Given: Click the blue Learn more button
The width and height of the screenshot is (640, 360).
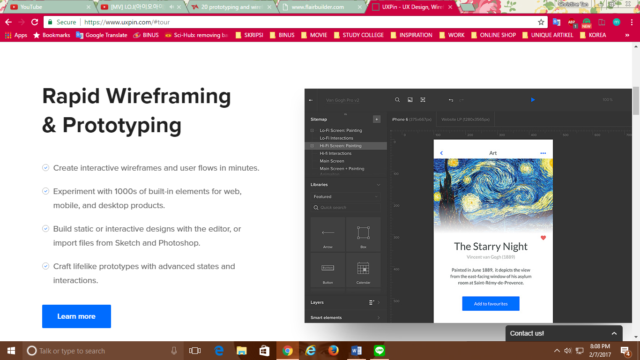Looking at the screenshot, I should [76, 316].
